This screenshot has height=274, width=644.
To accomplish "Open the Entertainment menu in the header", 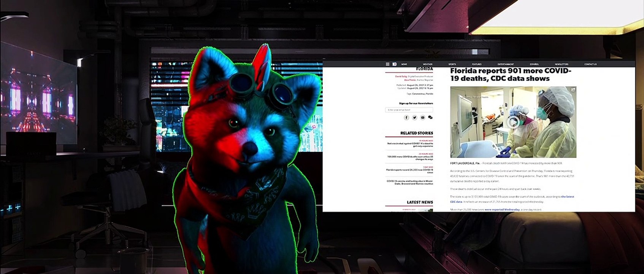I will (x=506, y=64).
